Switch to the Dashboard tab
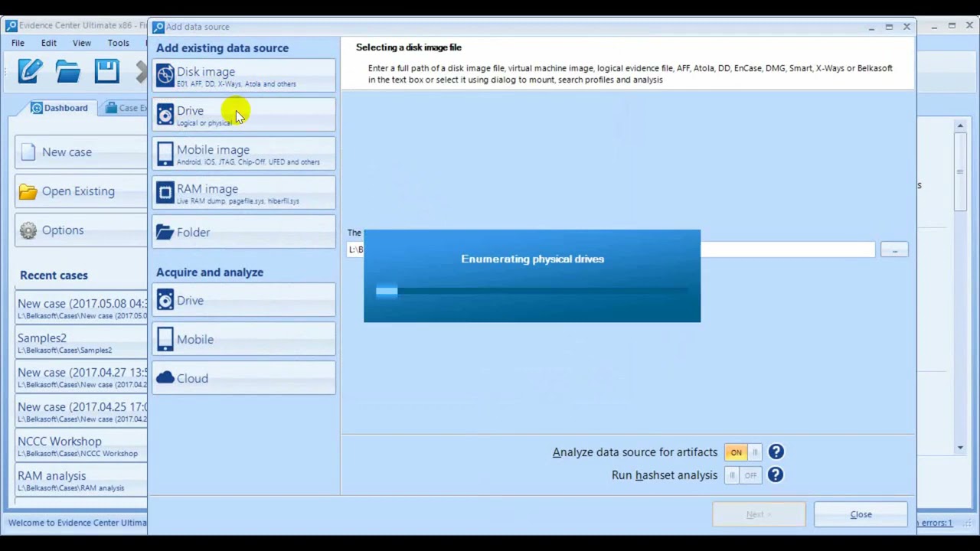The width and height of the screenshot is (980, 551). pyautogui.click(x=60, y=108)
